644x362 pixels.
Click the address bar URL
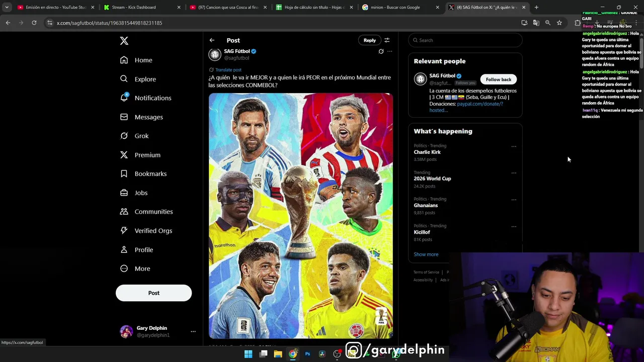(x=109, y=23)
